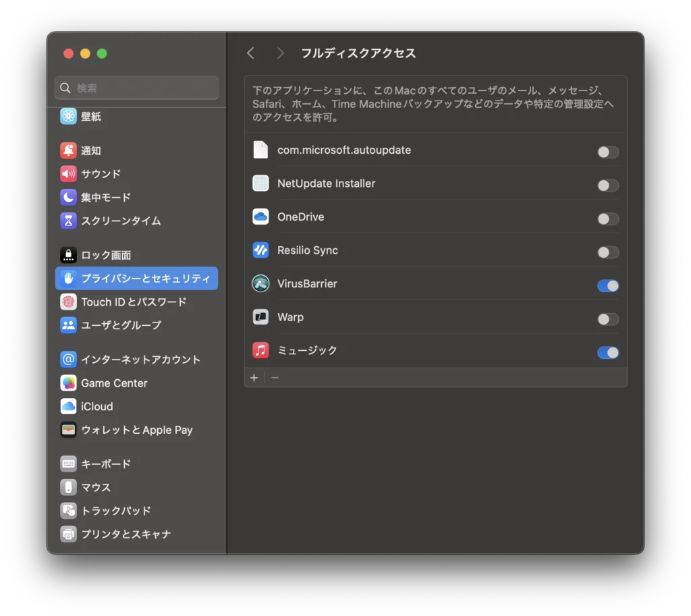Click the magnifying glass in search field
This screenshot has height=616, width=691.
coord(65,88)
